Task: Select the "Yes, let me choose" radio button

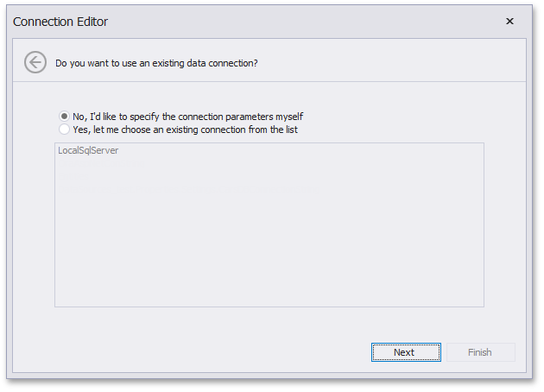Action: pos(65,130)
